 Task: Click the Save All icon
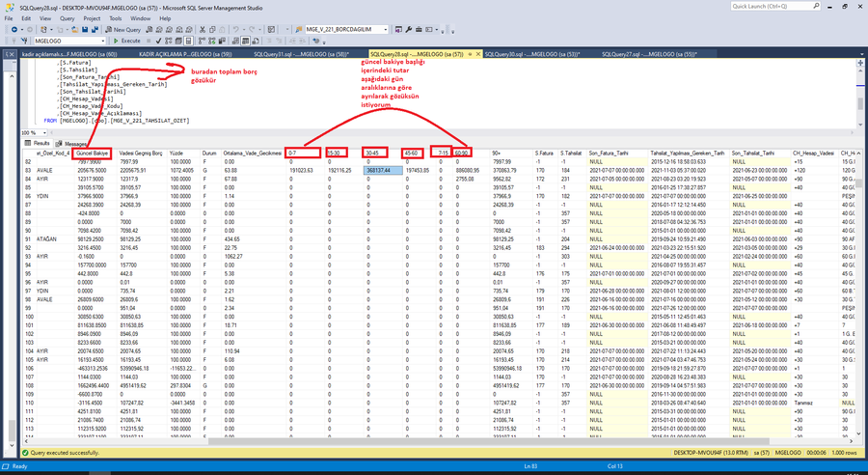(x=95, y=29)
